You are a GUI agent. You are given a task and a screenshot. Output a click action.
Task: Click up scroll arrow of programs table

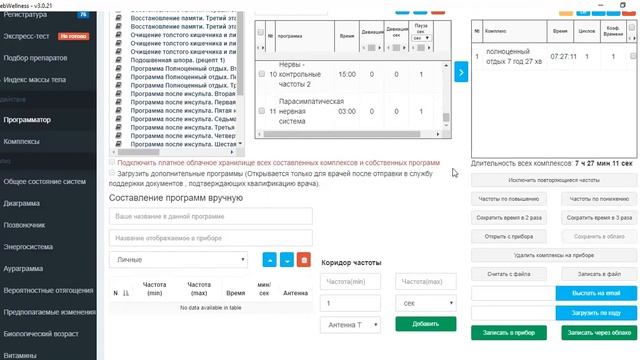446,65
